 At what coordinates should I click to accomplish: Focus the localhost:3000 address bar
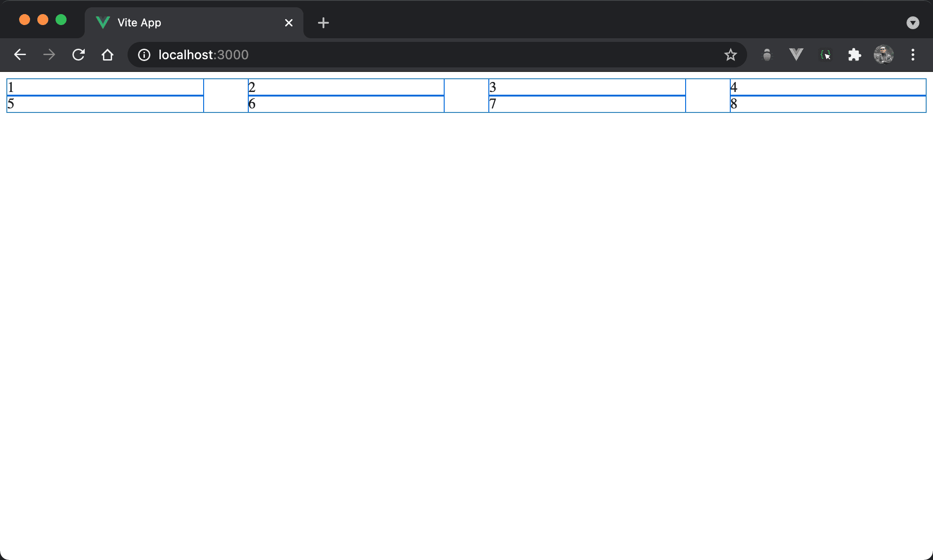pos(410,55)
